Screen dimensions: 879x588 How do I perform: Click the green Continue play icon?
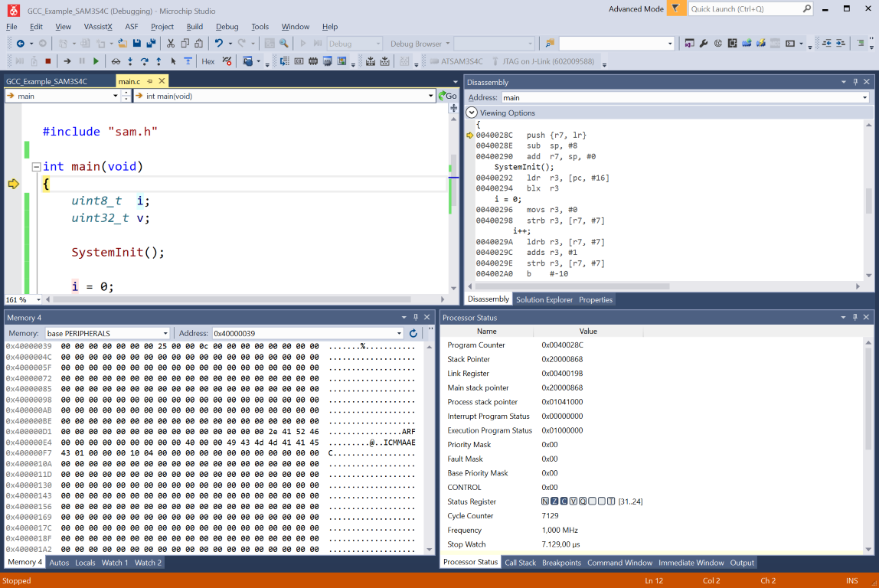96,61
